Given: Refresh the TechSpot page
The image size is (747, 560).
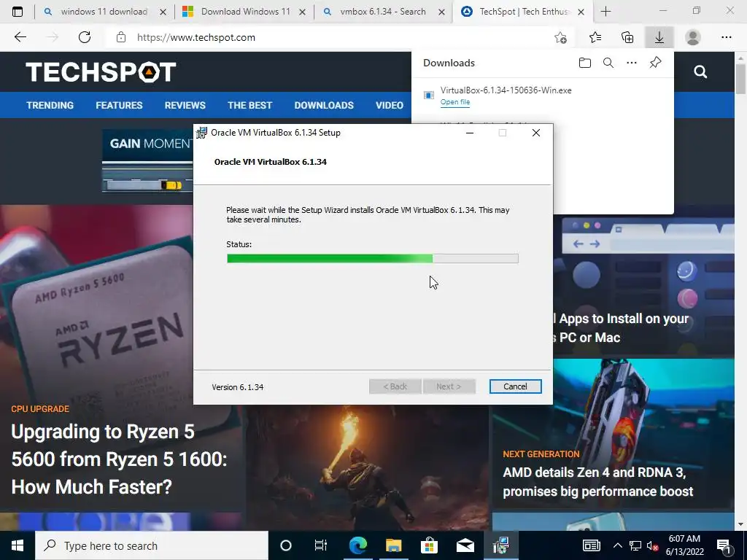Looking at the screenshot, I should coord(85,37).
